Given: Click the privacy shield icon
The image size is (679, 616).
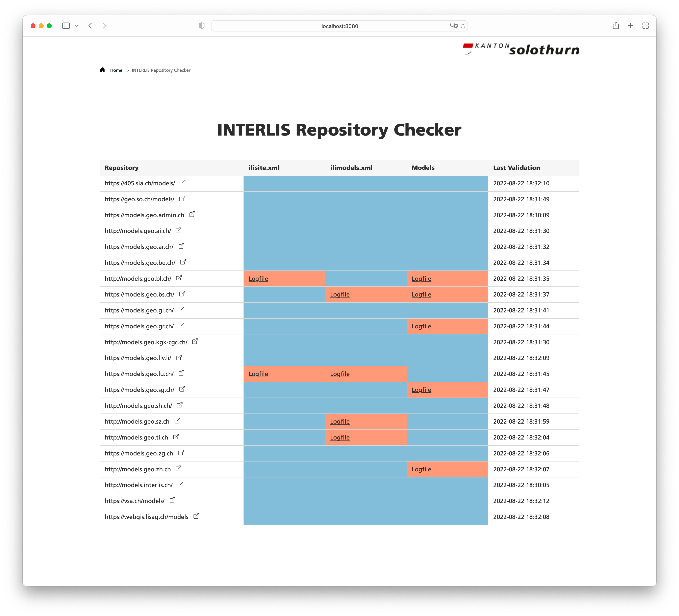Looking at the screenshot, I should click(x=201, y=26).
